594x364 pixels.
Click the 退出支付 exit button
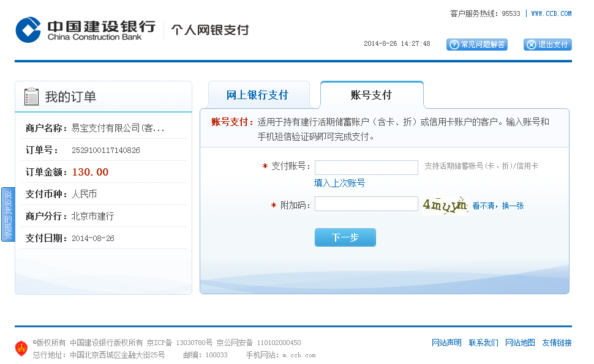click(x=547, y=45)
